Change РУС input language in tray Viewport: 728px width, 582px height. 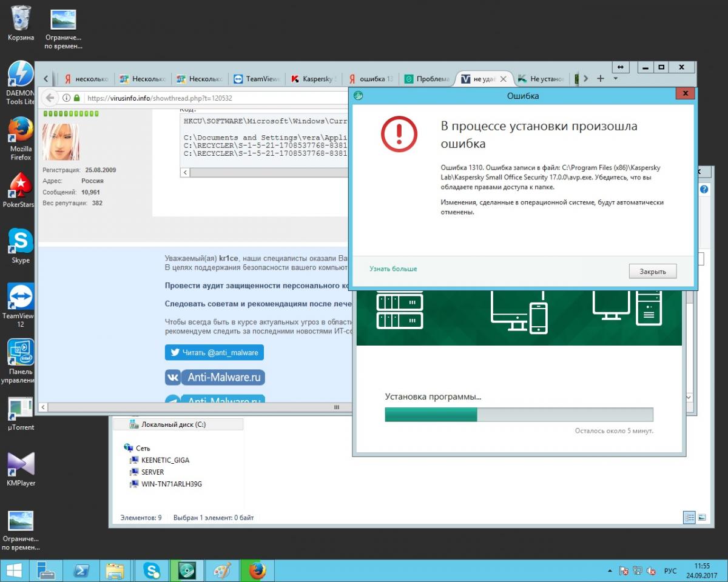pos(670,570)
